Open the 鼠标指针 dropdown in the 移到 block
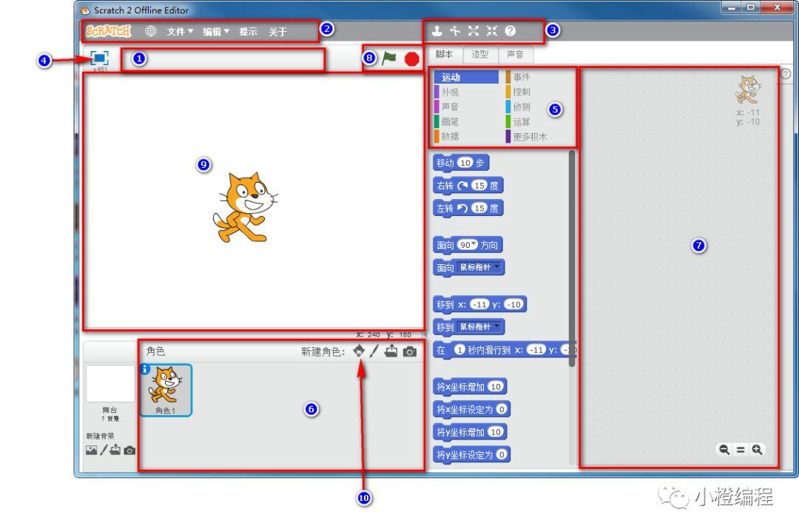Image resolution: width=799 pixels, height=532 pixels. pos(479,326)
